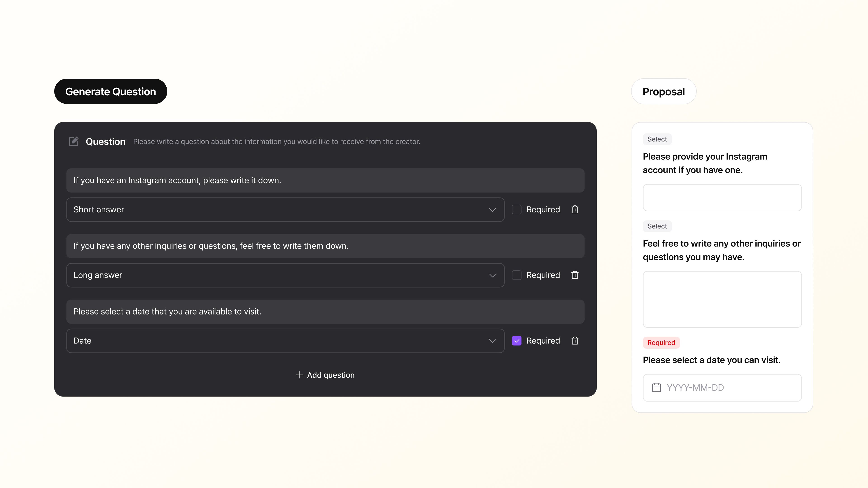Screen dimensions: 868x488
Task: Delete the Instagram account question via trash icon
Action: coord(575,209)
